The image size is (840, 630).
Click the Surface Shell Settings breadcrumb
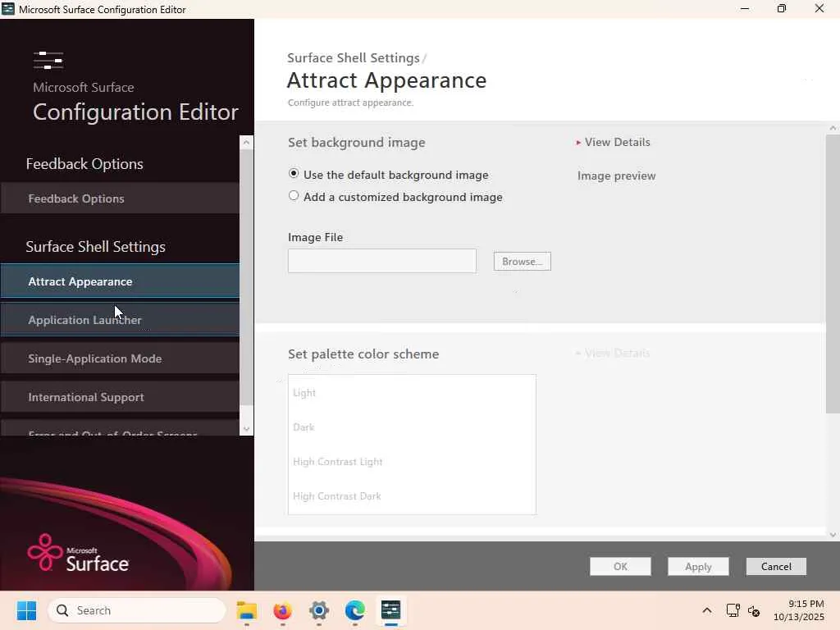354,58
